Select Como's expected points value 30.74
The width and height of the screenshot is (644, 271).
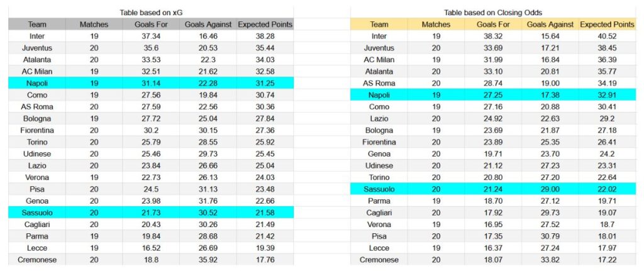point(265,95)
